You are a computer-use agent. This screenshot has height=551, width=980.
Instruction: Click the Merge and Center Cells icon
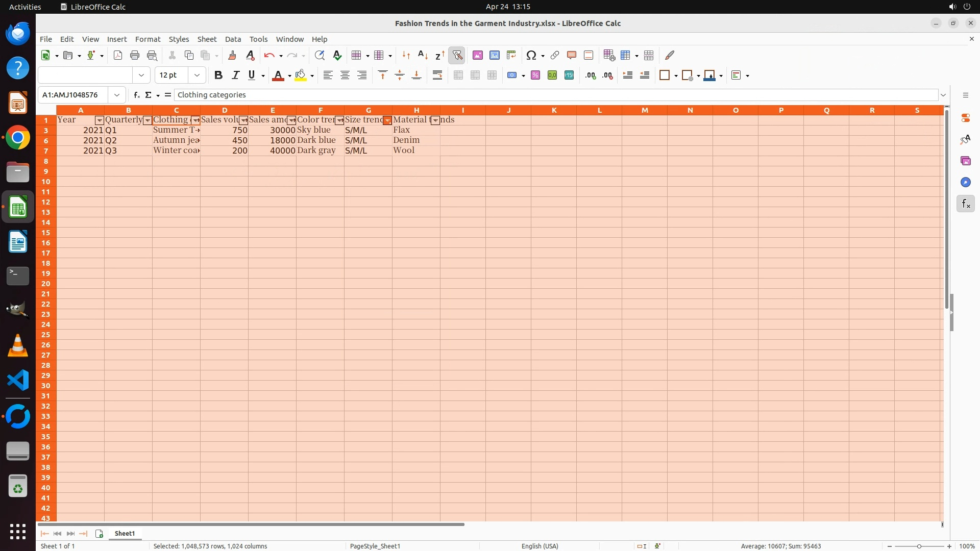[x=458, y=76]
